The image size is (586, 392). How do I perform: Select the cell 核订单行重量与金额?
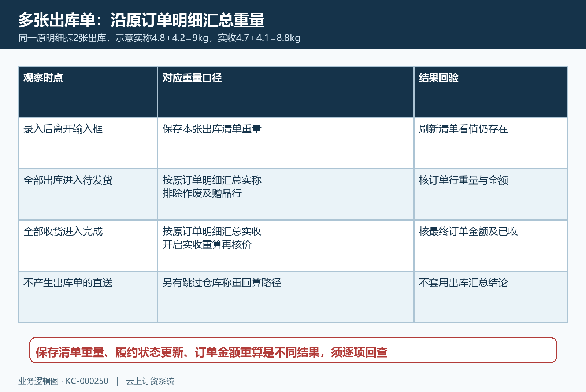(x=491, y=194)
